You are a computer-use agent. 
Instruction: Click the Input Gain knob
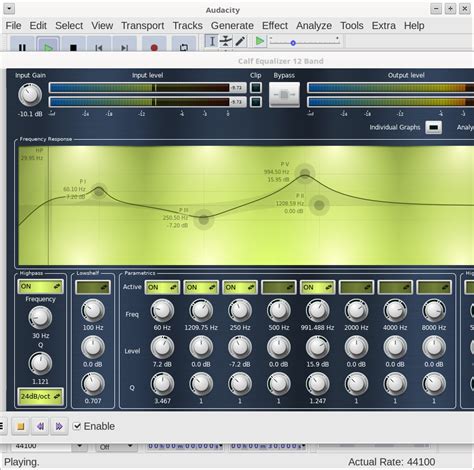(x=30, y=95)
